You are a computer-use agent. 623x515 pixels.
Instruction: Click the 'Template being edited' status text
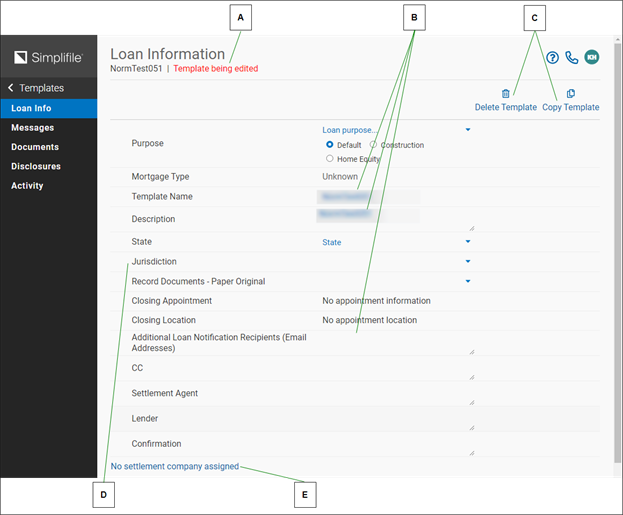(216, 68)
